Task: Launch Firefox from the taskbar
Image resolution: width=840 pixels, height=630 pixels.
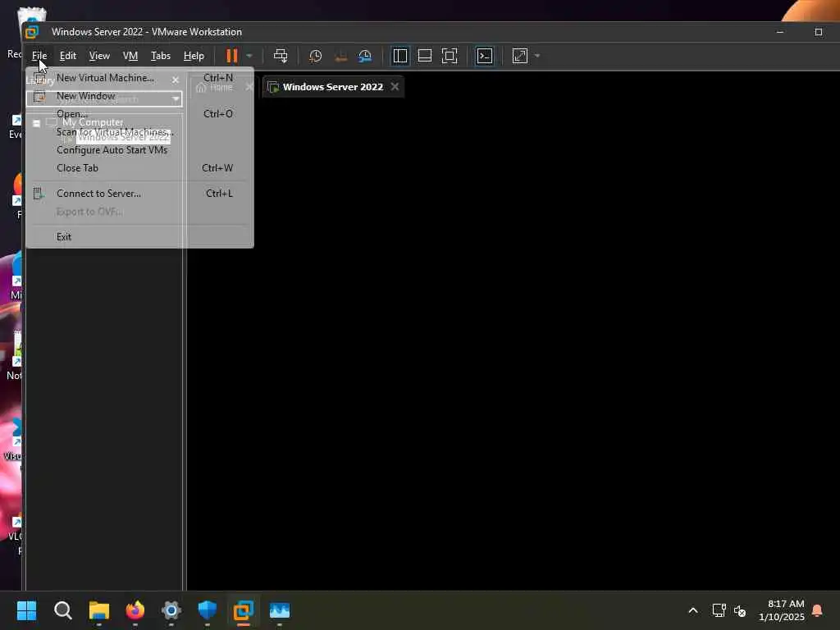Action: click(x=135, y=610)
